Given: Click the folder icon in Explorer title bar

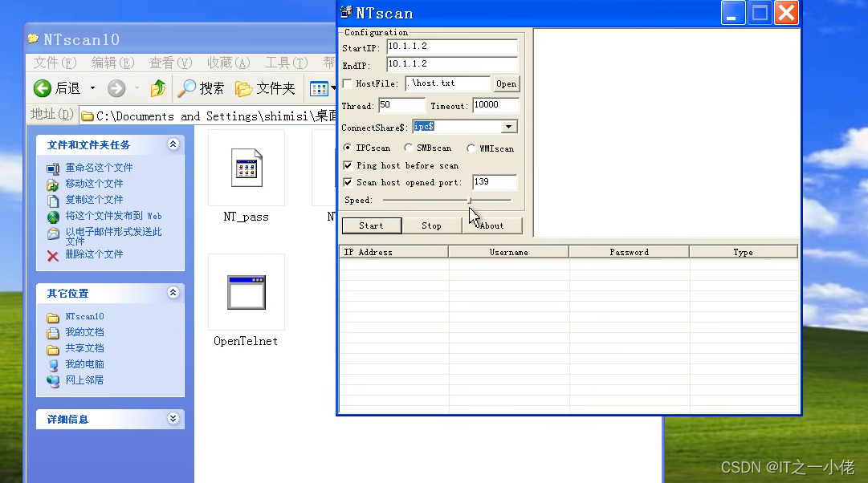Looking at the screenshot, I should coord(33,39).
